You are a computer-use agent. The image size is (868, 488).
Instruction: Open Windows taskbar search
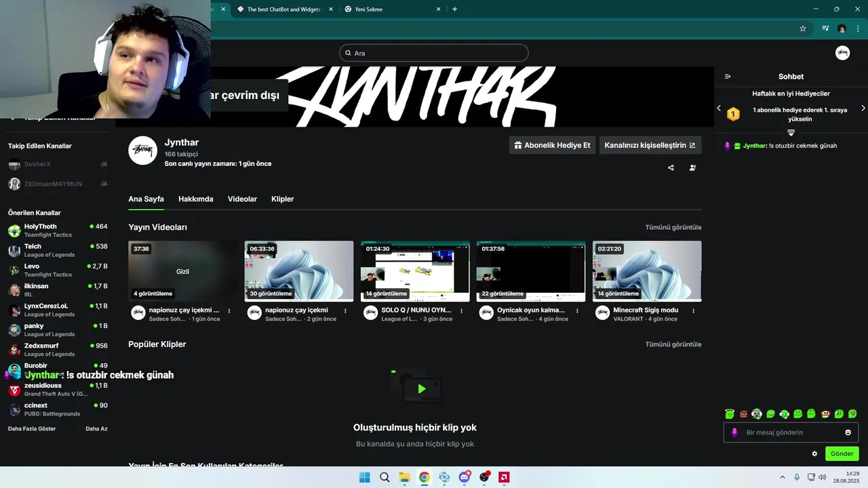[384, 477]
